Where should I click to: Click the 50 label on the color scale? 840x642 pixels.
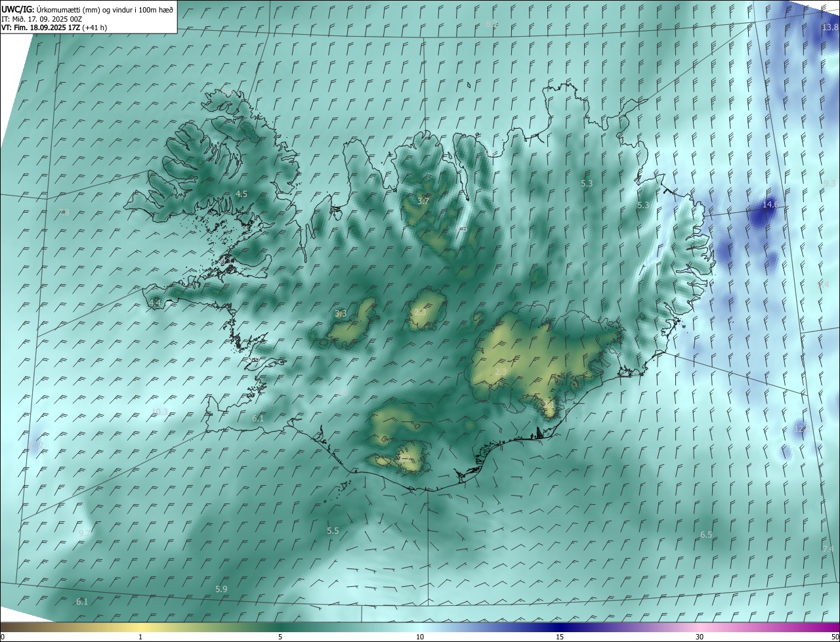coord(835,637)
